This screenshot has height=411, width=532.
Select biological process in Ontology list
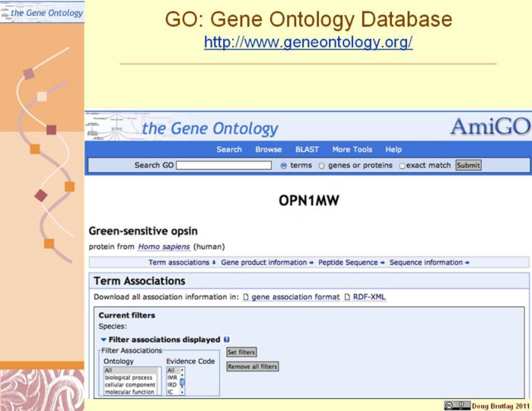(x=131, y=378)
